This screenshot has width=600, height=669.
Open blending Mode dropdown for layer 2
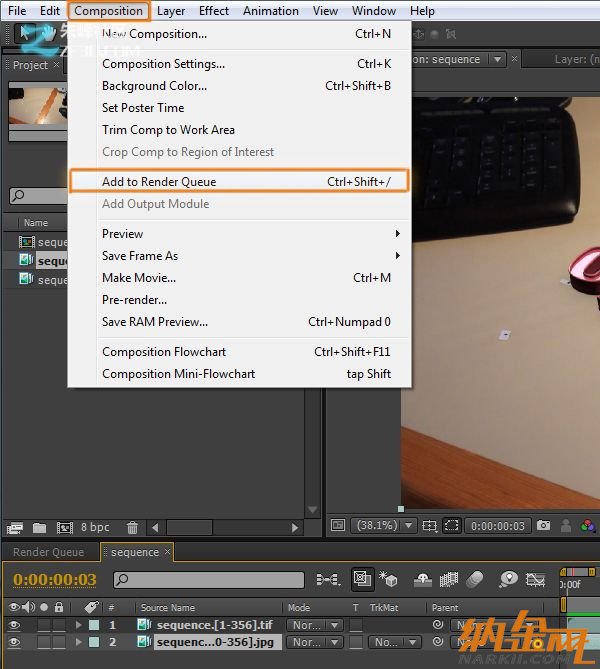tap(314, 642)
